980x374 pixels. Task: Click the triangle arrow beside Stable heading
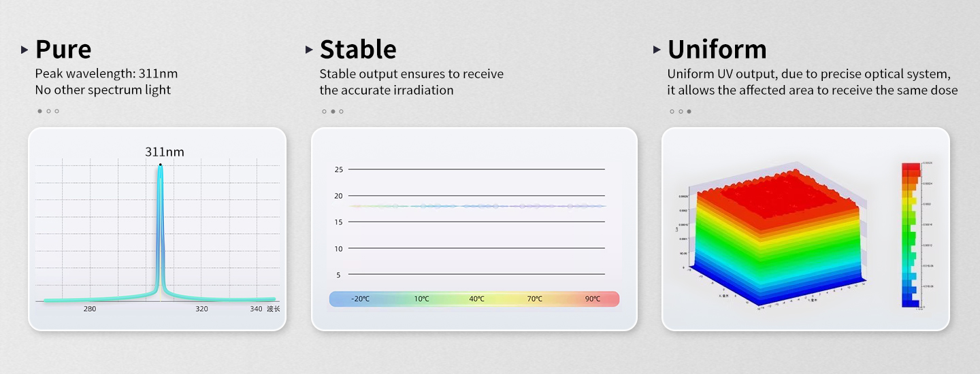point(309,50)
